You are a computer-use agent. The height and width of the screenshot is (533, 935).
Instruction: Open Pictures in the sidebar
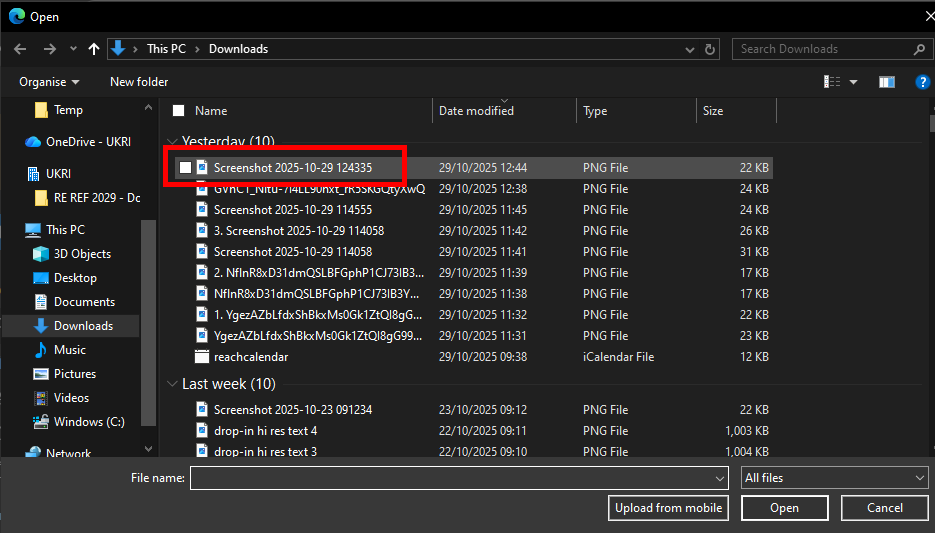point(75,374)
